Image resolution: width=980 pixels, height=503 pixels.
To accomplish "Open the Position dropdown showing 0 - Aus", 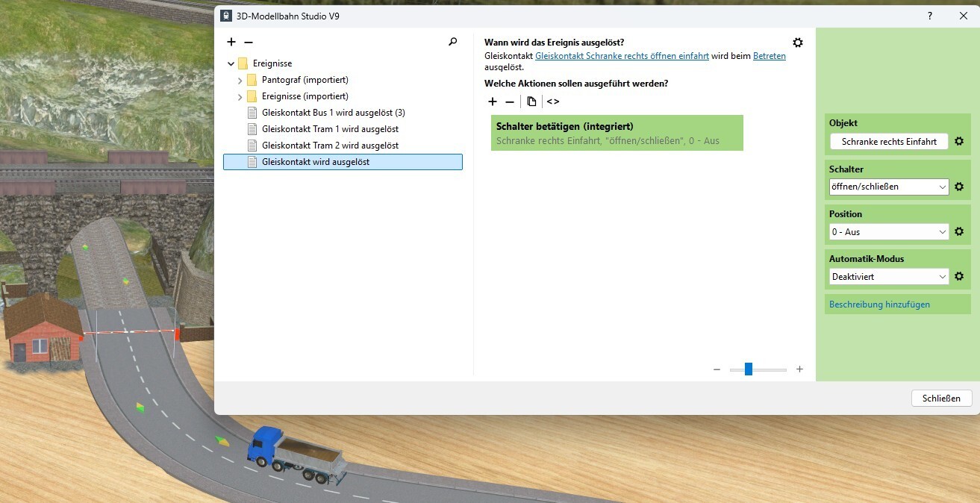I will [x=889, y=231].
